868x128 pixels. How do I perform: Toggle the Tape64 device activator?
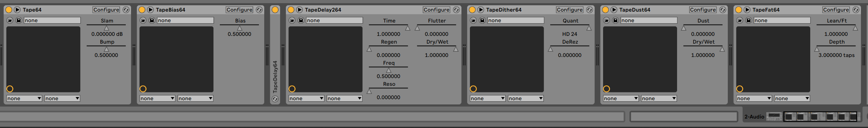coord(9,10)
